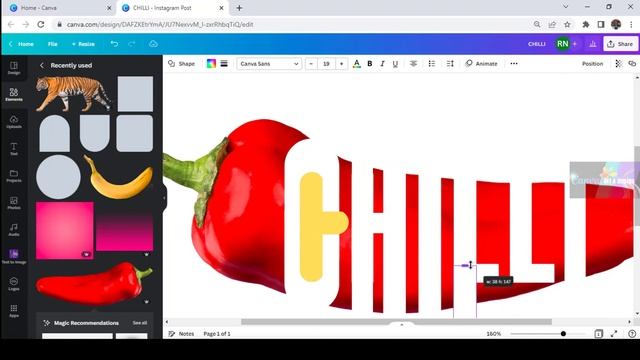Click the Share button
Viewport: 640px width, 360px height.
tap(620, 44)
